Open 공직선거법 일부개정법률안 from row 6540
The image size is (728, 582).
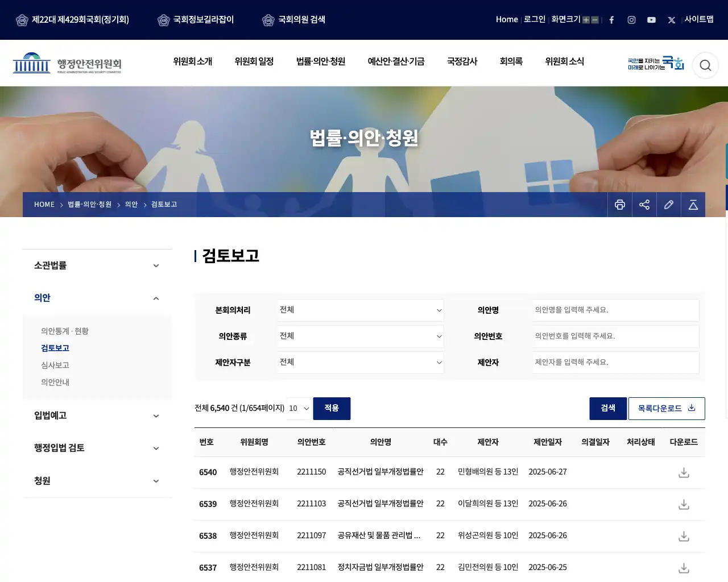(380, 472)
